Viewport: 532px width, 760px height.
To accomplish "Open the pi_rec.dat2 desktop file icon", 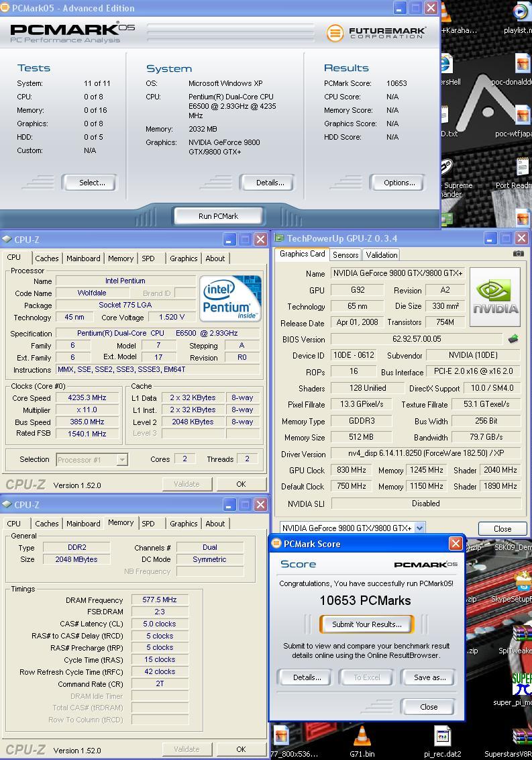I will coord(442,737).
